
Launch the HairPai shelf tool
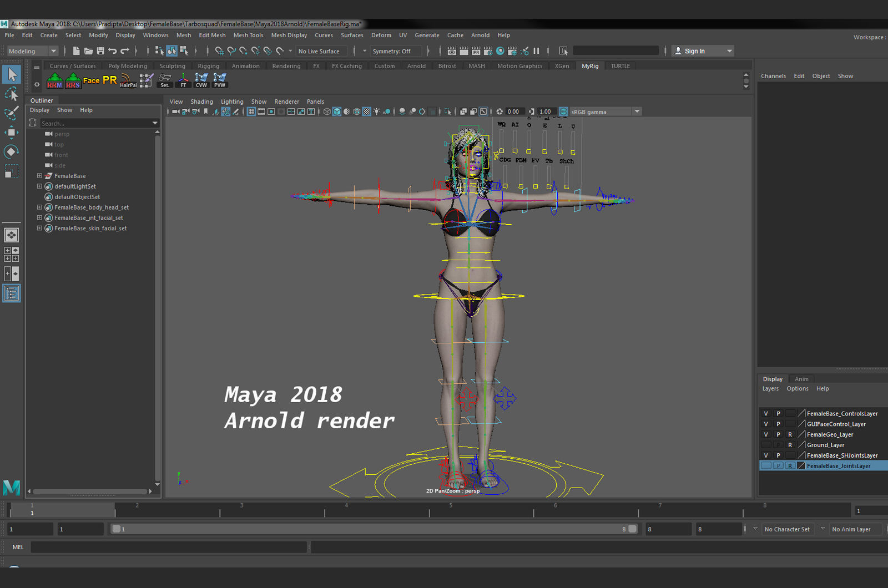[x=128, y=81]
